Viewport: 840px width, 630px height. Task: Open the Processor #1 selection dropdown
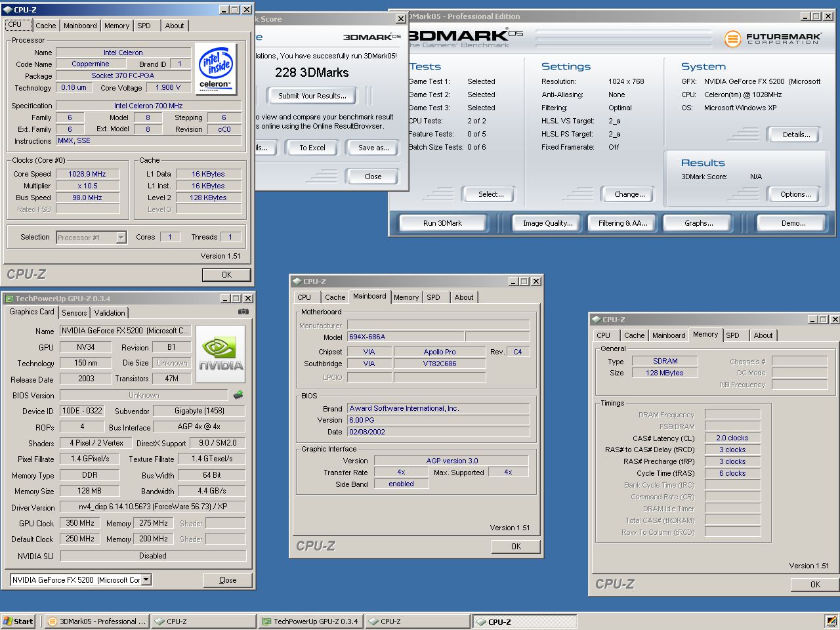121,238
